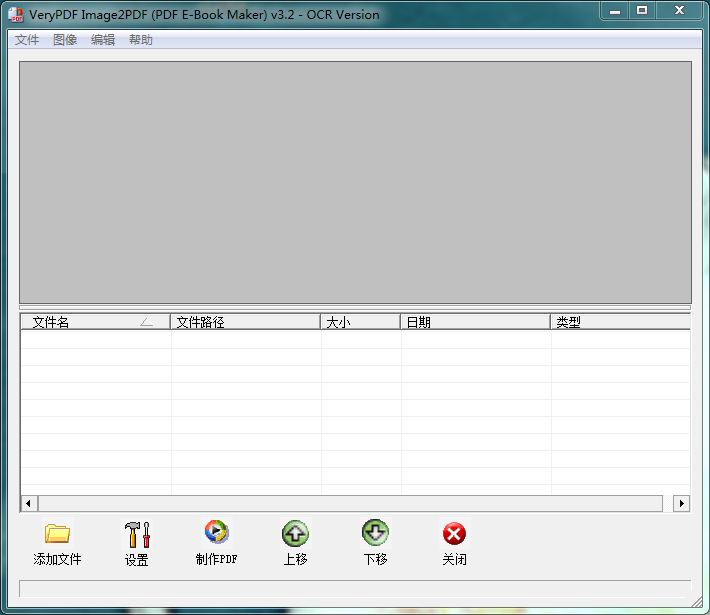
Task: Sort list by the 日期 column header
Action: 475,322
